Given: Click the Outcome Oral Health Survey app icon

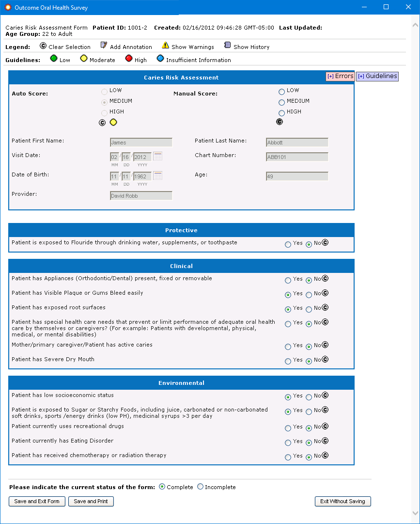Looking at the screenshot, I should coord(8,7).
